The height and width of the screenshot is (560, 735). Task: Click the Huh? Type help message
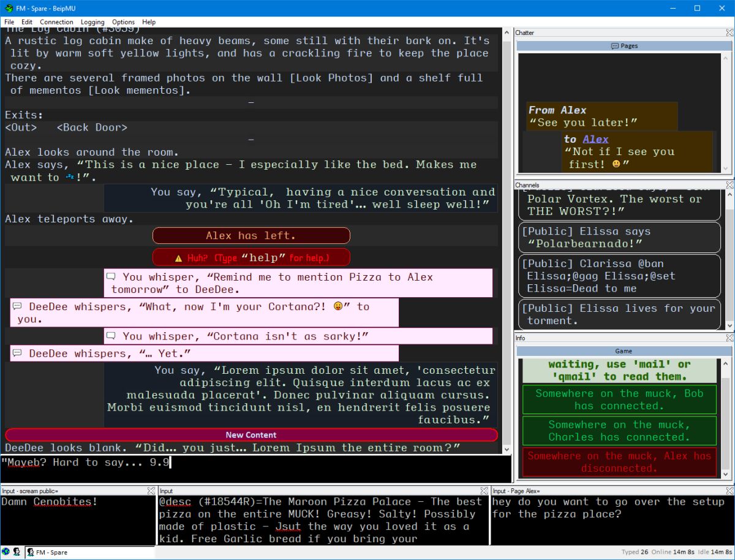coord(251,257)
